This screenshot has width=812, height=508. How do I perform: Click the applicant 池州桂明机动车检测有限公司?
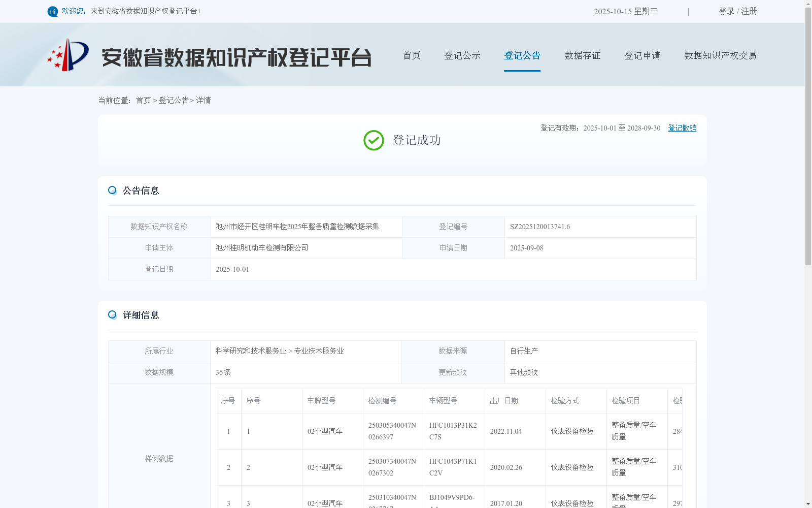[262, 248]
